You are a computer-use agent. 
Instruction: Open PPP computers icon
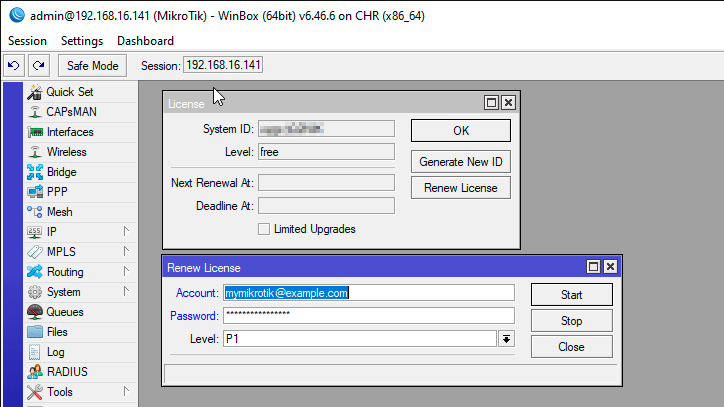35,192
